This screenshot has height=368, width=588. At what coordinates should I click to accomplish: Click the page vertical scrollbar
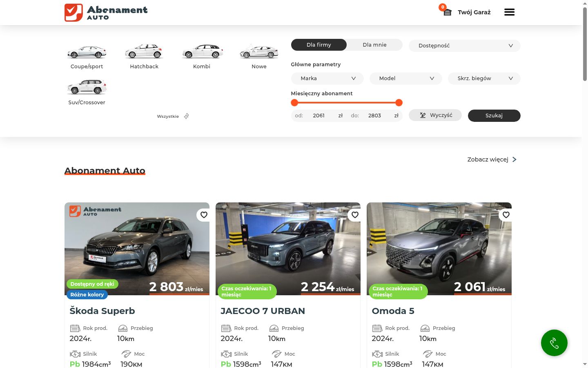[585, 44]
